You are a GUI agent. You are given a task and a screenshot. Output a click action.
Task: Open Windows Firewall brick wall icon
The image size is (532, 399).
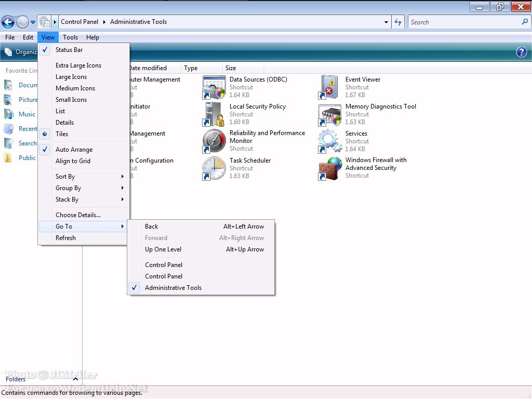(x=329, y=168)
